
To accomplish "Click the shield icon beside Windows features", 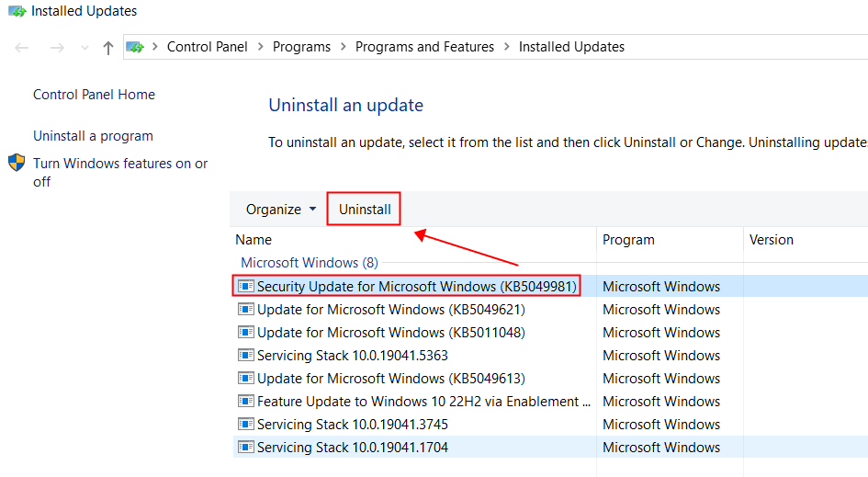I will 17,163.
